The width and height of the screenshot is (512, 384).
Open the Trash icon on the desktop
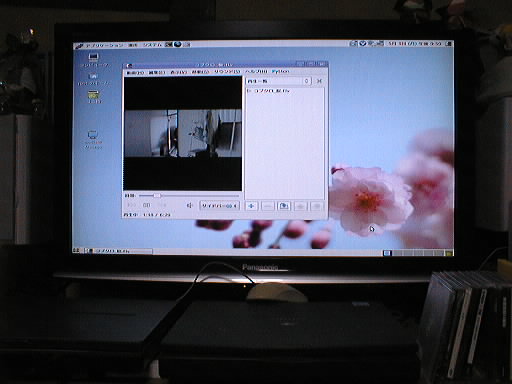94,97
